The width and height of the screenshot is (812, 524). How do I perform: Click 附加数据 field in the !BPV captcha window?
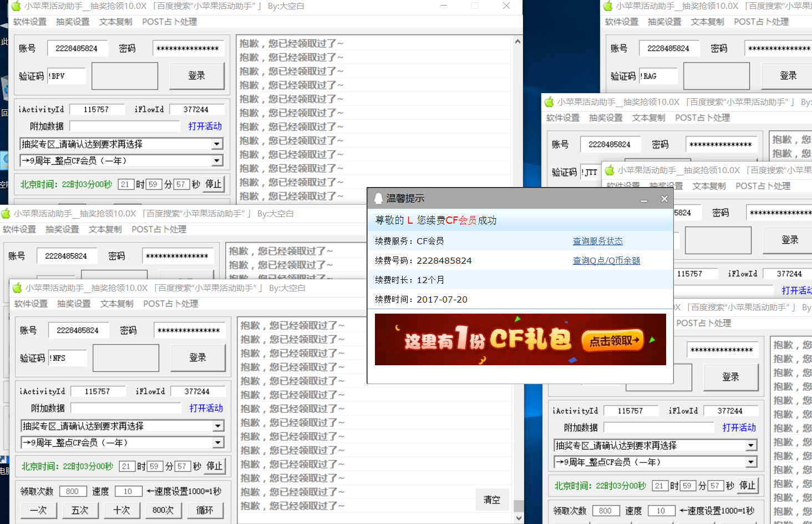[x=125, y=126]
